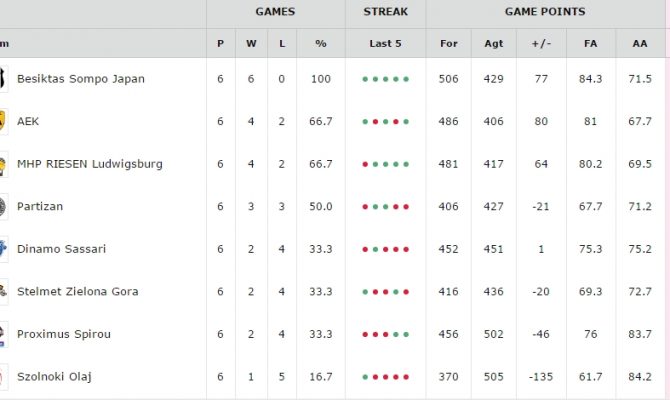Screen dimensions: 670x400
Task: Click the Szolnoki Olaj logo
Action: (x=3, y=376)
